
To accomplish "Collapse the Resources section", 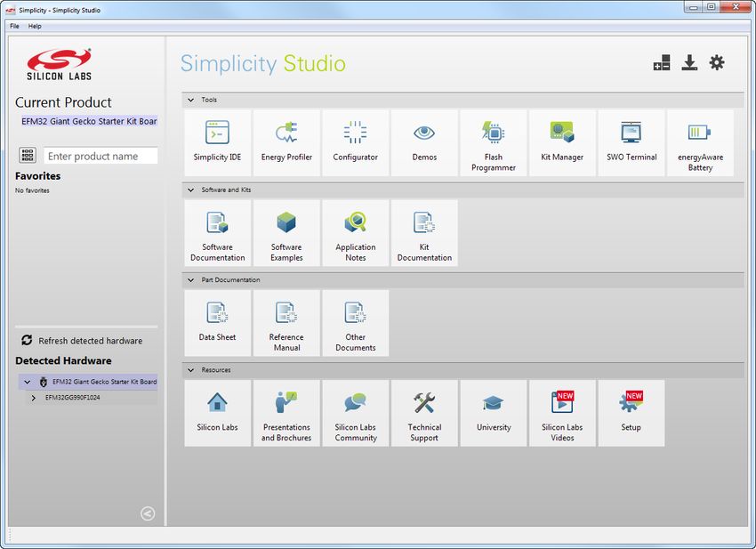I will pyautogui.click(x=191, y=370).
